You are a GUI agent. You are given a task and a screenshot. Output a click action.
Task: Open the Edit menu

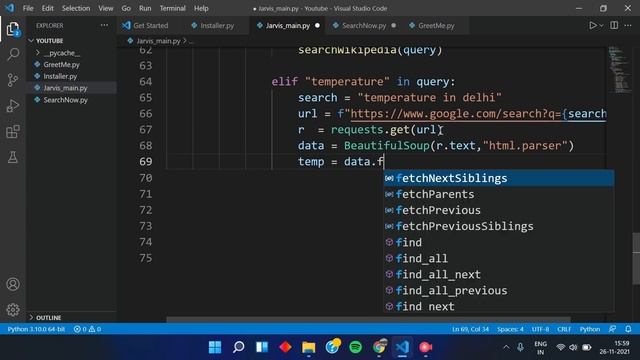click(47, 8)
